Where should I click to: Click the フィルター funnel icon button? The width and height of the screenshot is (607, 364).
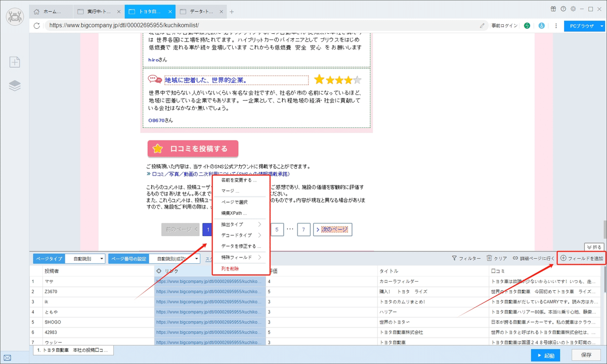coord(466,258)
